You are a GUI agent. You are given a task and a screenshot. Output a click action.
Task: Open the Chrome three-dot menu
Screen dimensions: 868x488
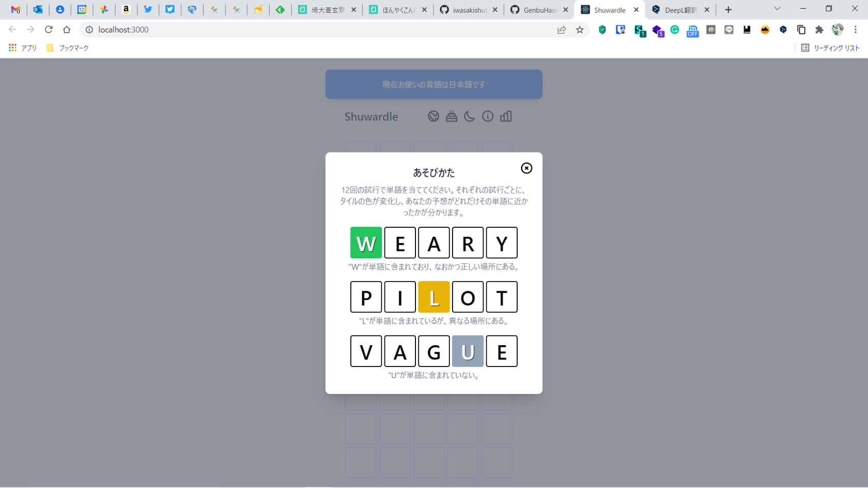pos(856,30)
